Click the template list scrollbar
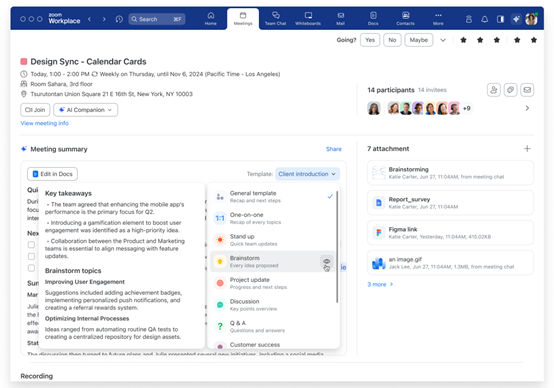The height and width of the screenshot is (388, 554). pos(337,247)
